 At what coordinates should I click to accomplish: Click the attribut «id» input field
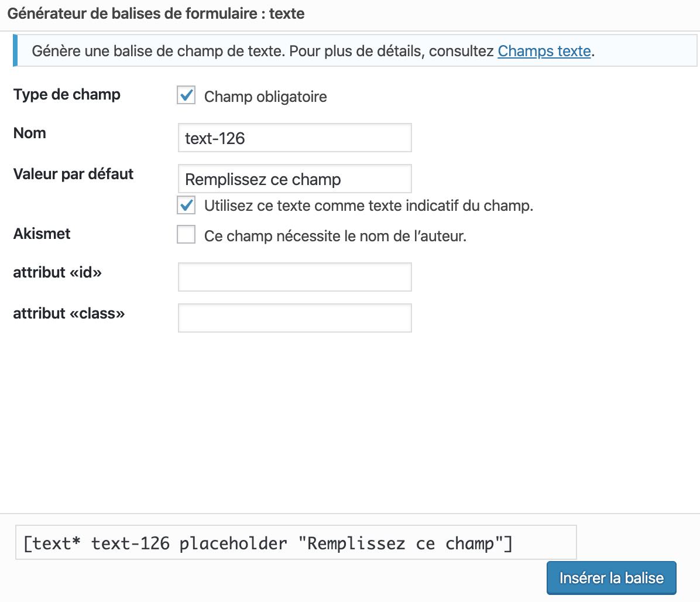point(294,277)
